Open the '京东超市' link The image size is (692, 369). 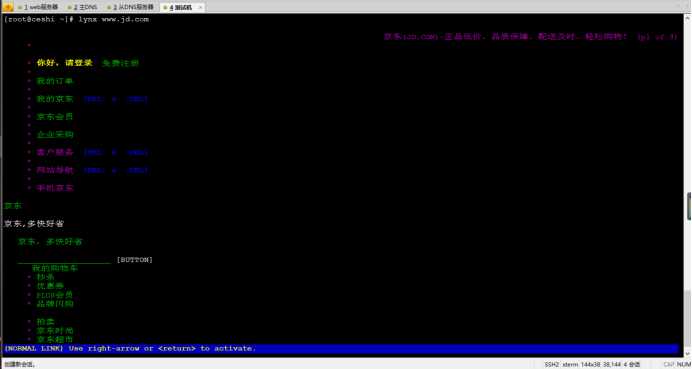coord(55,339)
